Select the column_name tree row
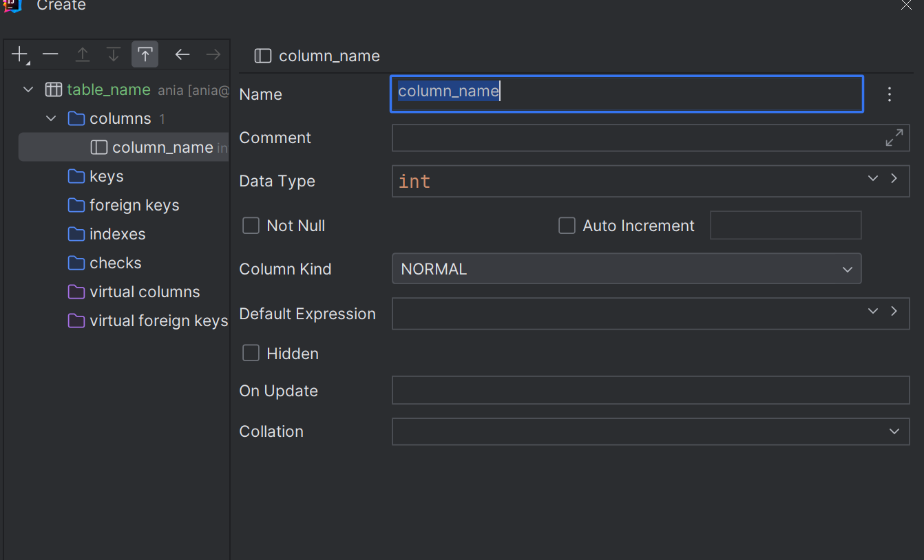Screen dimensions: 924x560 pyautogui.click(x=124, y=147)
